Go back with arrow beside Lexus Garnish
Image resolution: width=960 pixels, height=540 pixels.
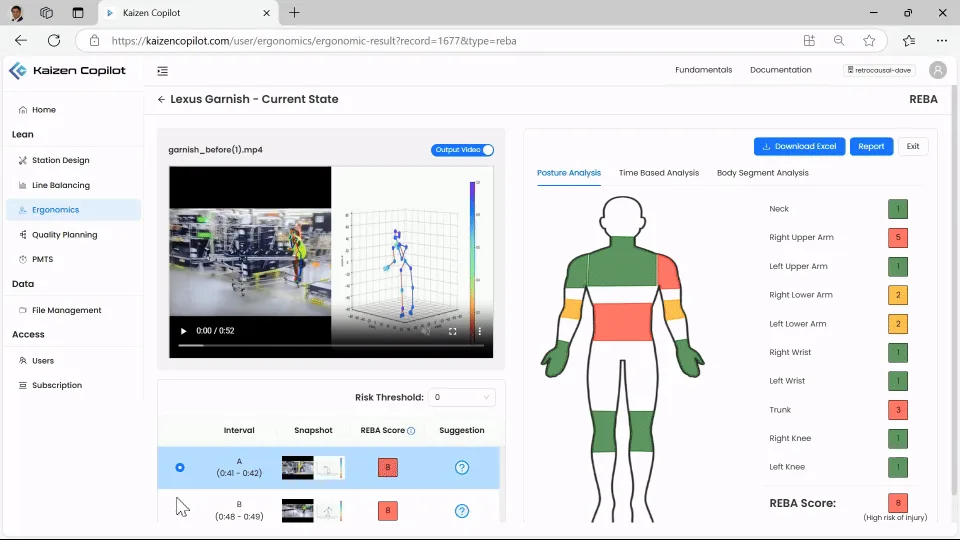click(x=161, y=99)
